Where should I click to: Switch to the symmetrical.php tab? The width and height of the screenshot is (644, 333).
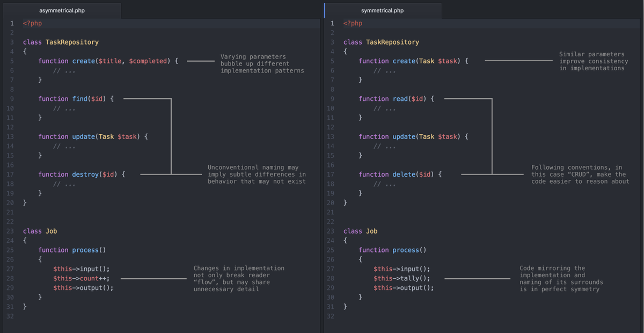[x=383, y=10]
